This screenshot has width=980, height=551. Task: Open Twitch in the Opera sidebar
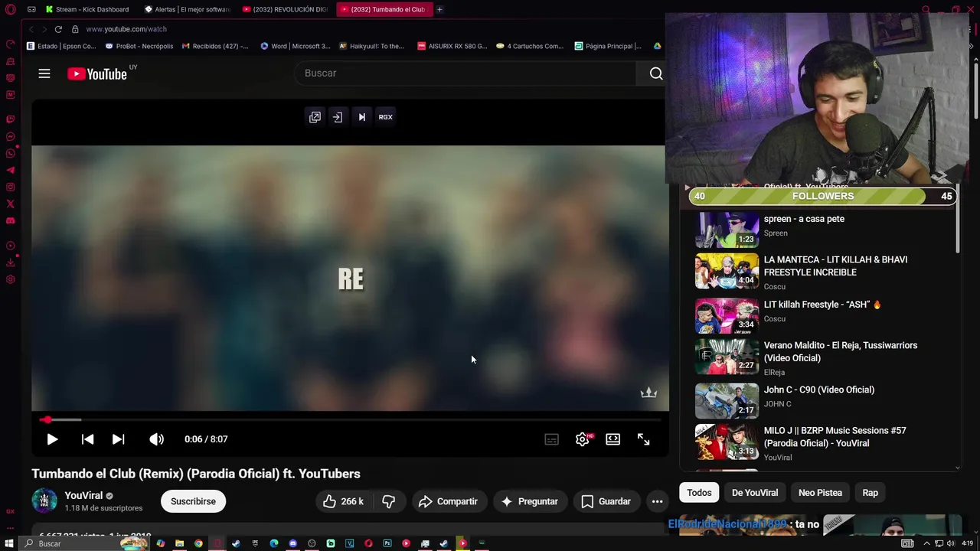[x=10, y=119]
